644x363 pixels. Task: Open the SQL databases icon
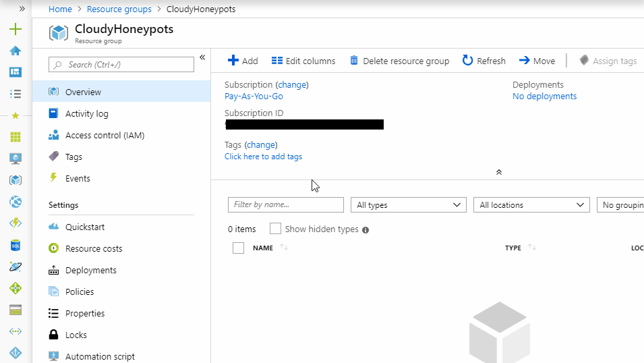point(16,245)
